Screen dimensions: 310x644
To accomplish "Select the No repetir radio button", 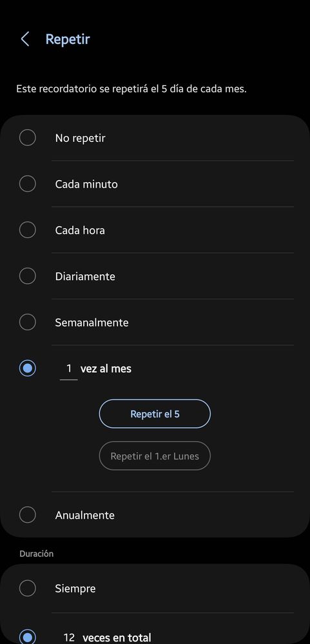I will click(28, 137).
